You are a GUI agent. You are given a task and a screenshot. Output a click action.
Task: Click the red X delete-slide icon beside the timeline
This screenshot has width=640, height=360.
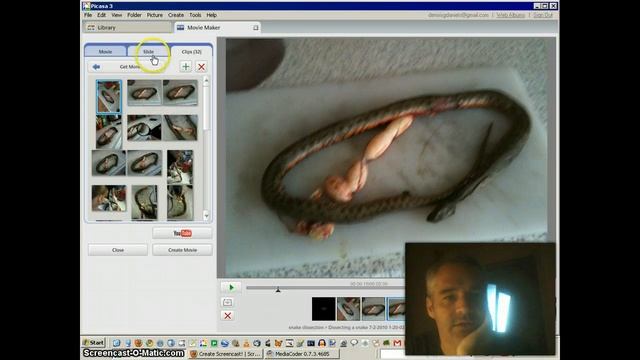click(228, 316)
